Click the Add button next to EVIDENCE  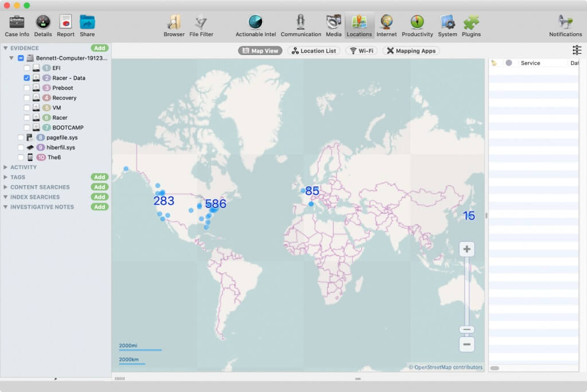click(99, 48)
